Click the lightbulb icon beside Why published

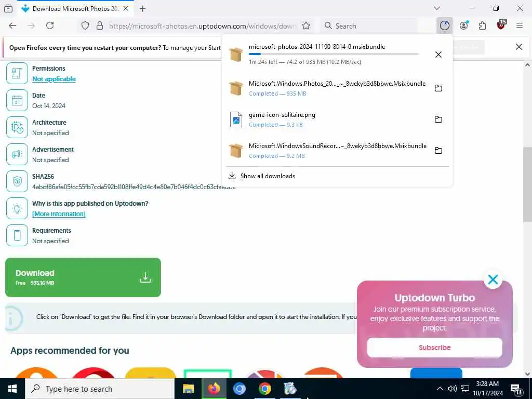17,208
